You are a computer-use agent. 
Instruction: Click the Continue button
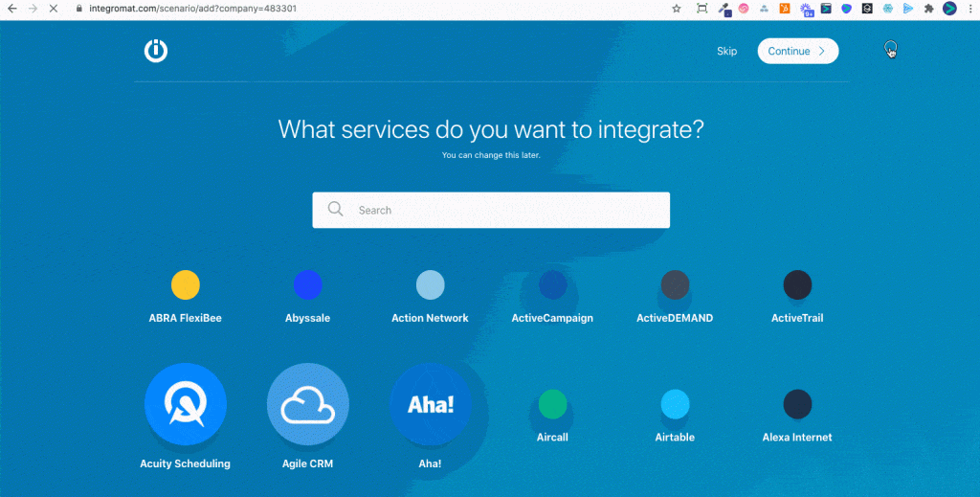tap(798, 52)
